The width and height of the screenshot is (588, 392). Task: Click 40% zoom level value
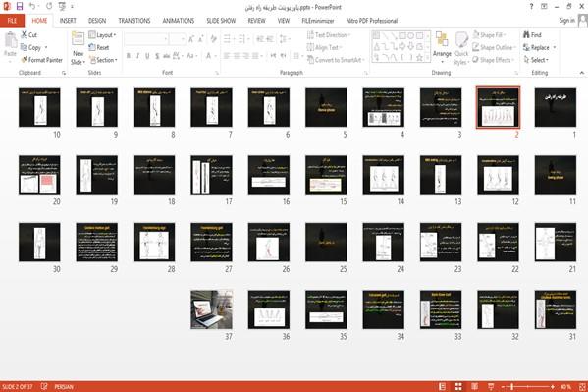(565, 387)
